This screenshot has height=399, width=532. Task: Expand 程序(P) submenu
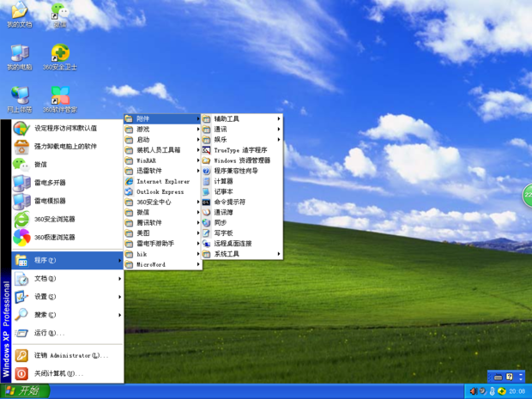coord(67,260)
